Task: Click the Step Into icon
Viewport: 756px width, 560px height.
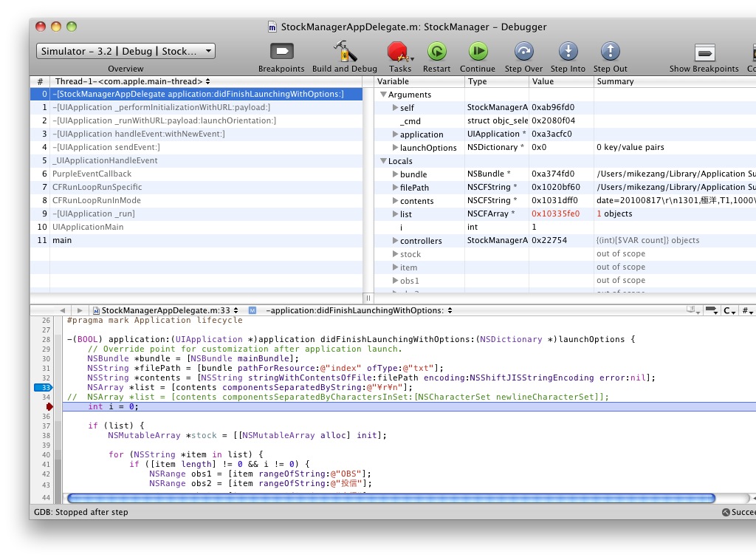Action: (x=568, y=51)
